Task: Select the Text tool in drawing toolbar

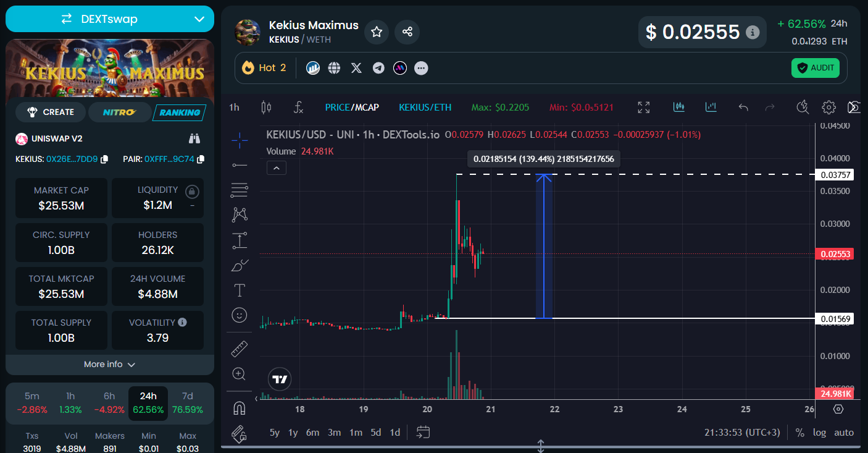Action: [x=239, y=290]
